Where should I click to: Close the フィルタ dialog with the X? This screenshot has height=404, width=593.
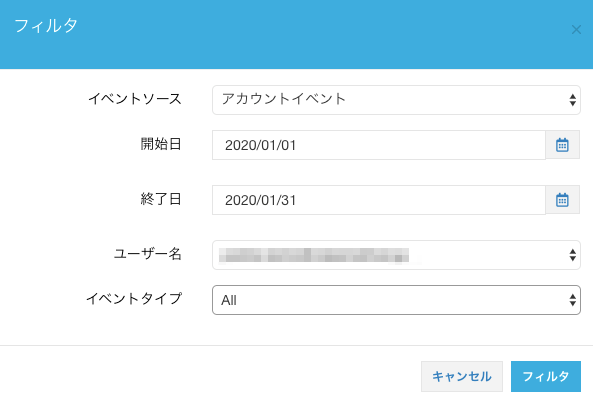point(576,30)
